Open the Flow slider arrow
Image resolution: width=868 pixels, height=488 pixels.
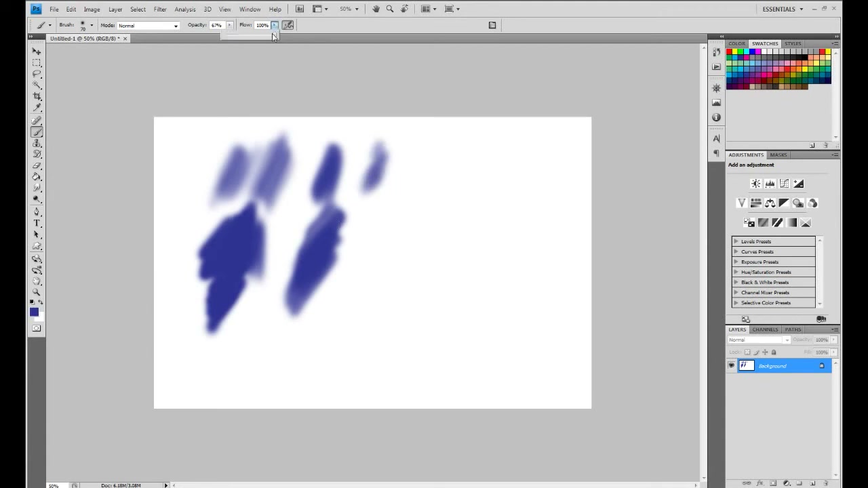(275, 25)
